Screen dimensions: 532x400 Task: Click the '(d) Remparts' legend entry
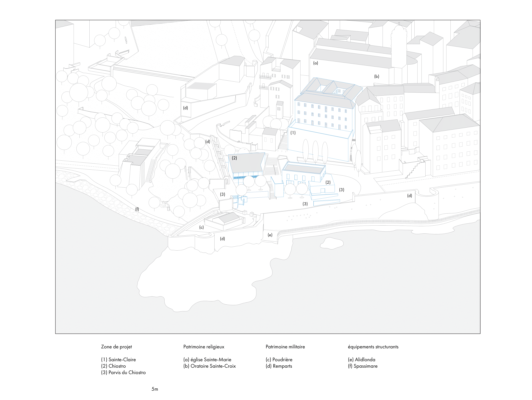279,366
